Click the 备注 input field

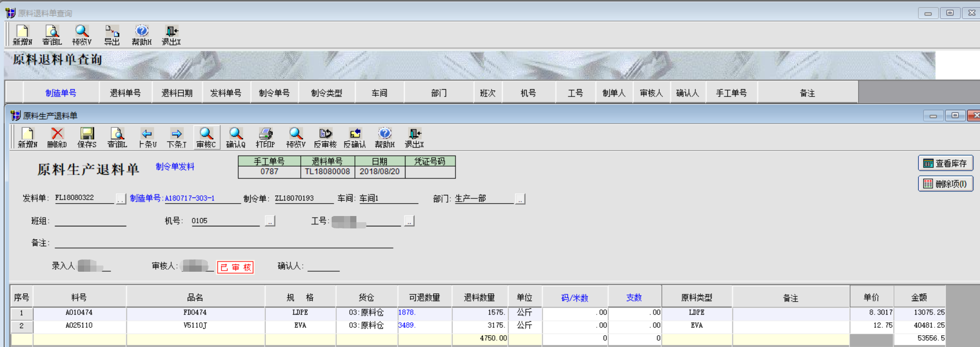pyautogui.click(x=224, y=243)
